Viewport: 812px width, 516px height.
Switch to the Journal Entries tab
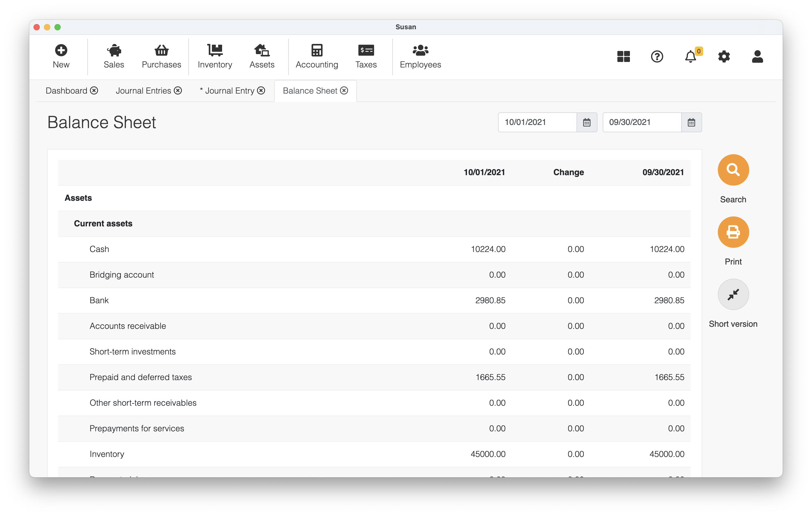tap(143, 91)
